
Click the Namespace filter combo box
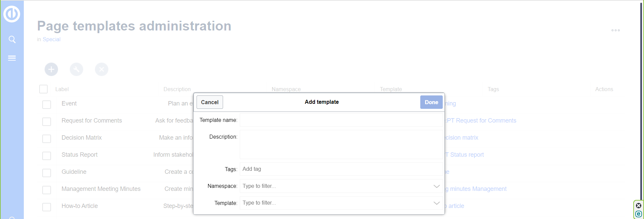click(335, 186)
